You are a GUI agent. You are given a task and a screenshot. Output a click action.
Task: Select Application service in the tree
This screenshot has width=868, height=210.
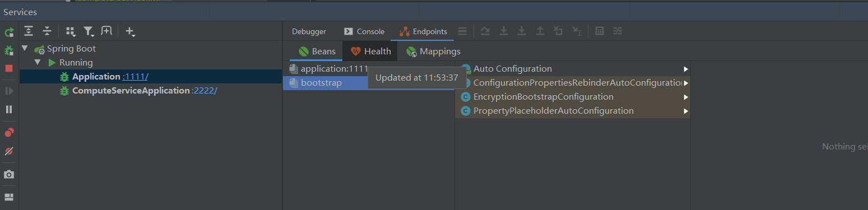coord(96,77)
